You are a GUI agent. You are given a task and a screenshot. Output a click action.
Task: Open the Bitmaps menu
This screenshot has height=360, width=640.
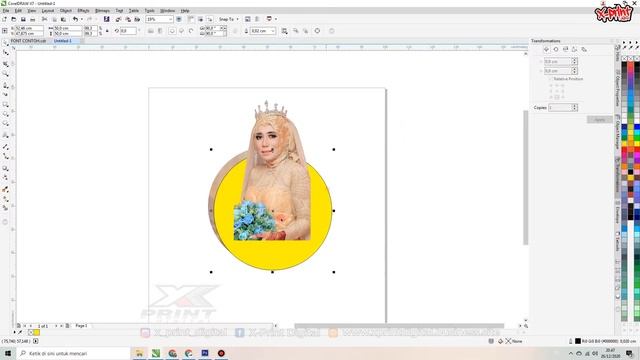[x=102, y=11]
